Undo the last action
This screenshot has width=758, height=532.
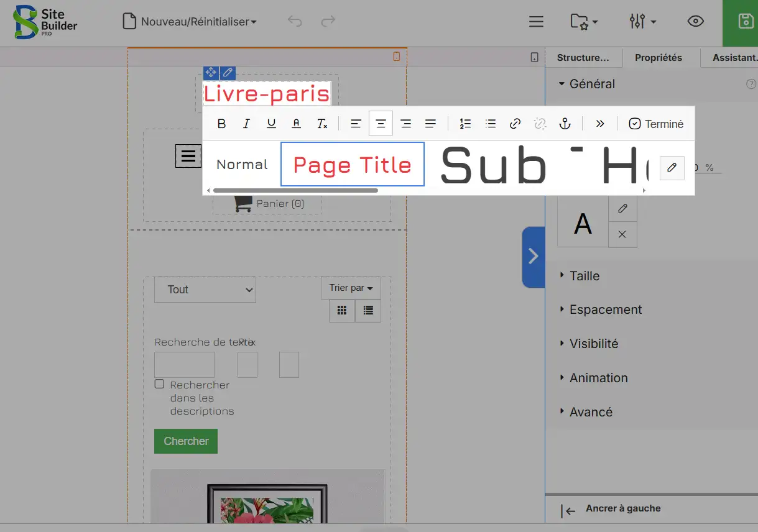(295, 22)
